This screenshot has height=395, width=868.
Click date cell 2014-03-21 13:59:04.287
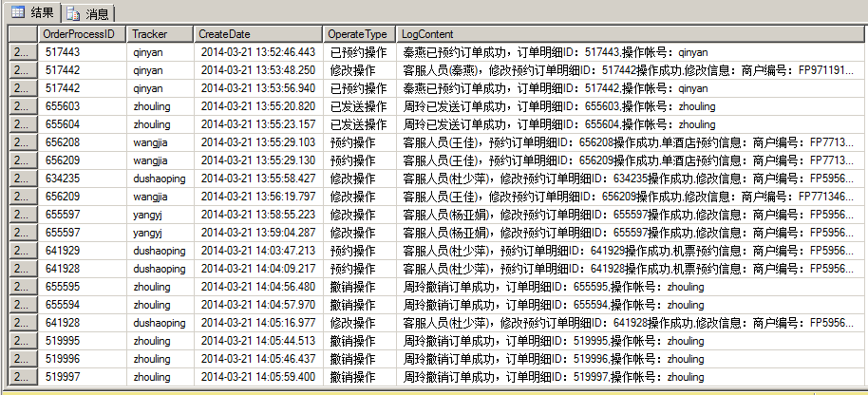coord(258,233)
